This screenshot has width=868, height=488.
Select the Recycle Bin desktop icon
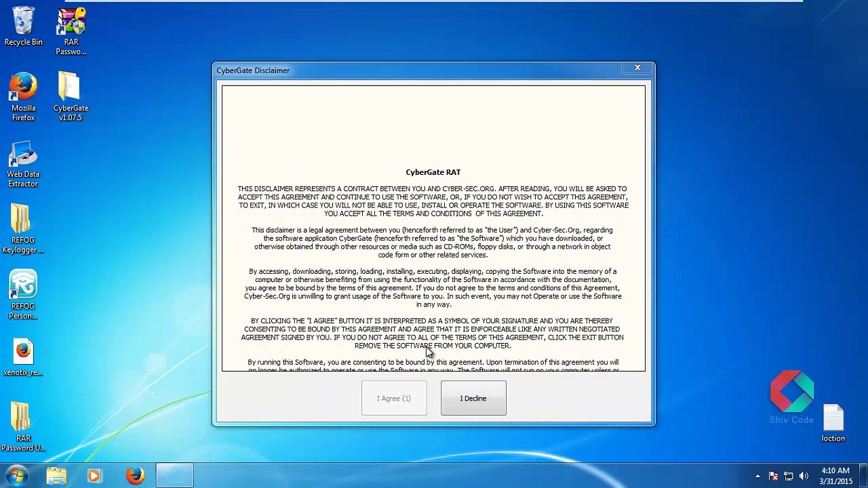coord(23,27)
